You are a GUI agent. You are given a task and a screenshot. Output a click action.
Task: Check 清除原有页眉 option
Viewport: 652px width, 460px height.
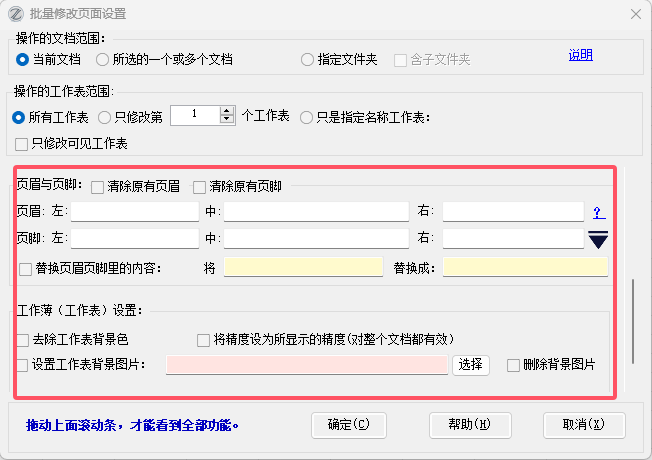pos(97,186)
